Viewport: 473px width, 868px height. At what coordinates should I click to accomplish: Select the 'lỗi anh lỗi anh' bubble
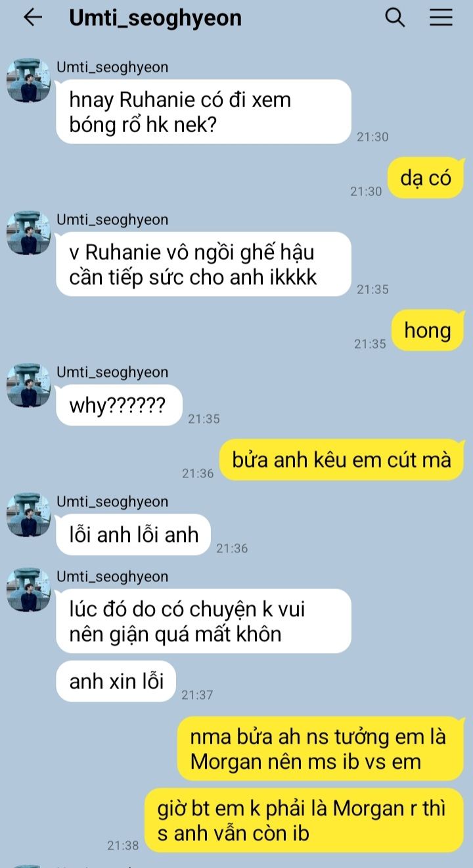point(133,535)
